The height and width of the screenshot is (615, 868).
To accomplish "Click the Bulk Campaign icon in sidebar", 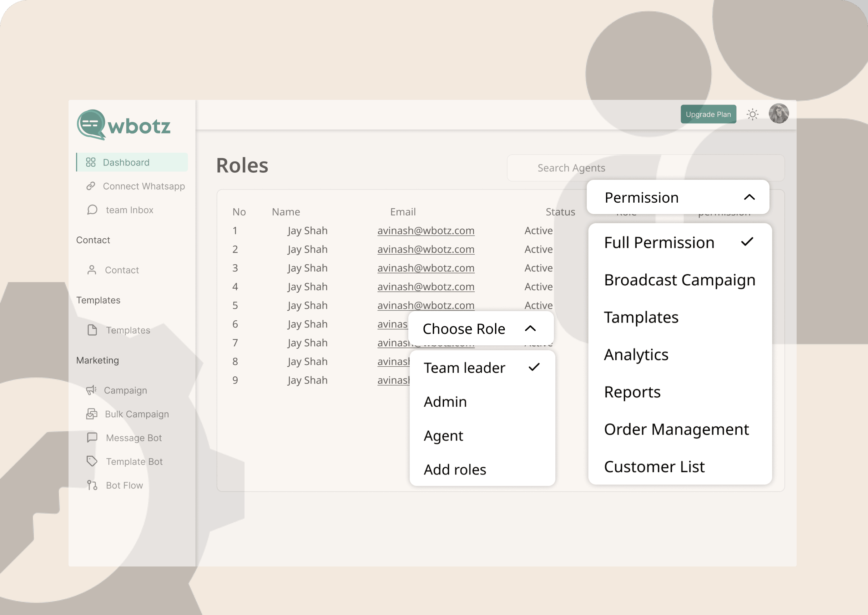I will pyautogui.click(x=92, y=414).
